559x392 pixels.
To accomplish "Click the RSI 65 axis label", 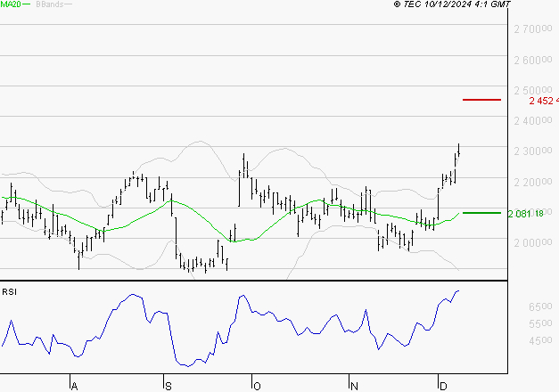I will pos(540,306).
